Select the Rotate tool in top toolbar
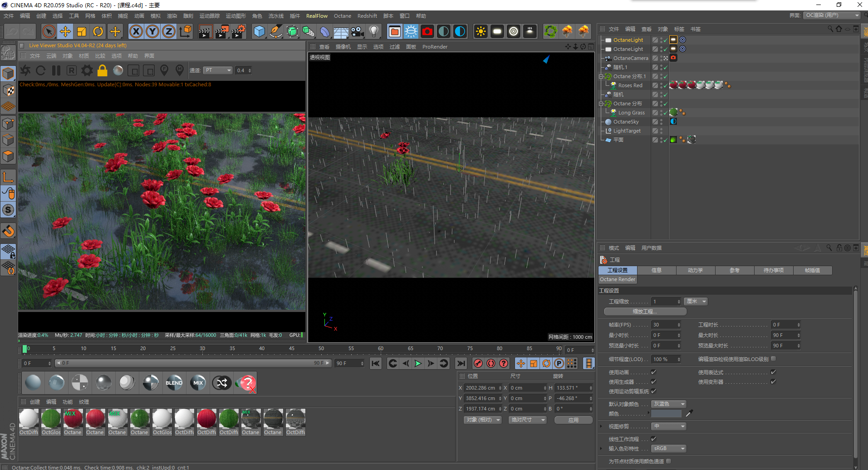 pos(98,31)
